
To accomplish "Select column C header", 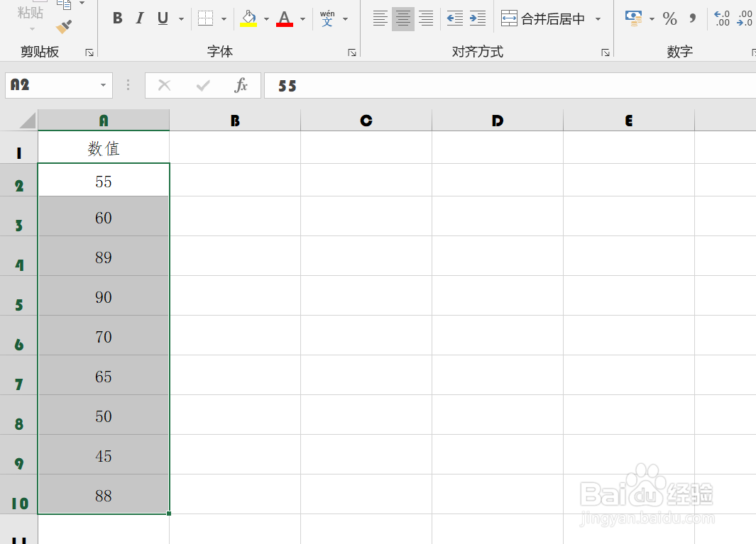I will pos(366,120).
